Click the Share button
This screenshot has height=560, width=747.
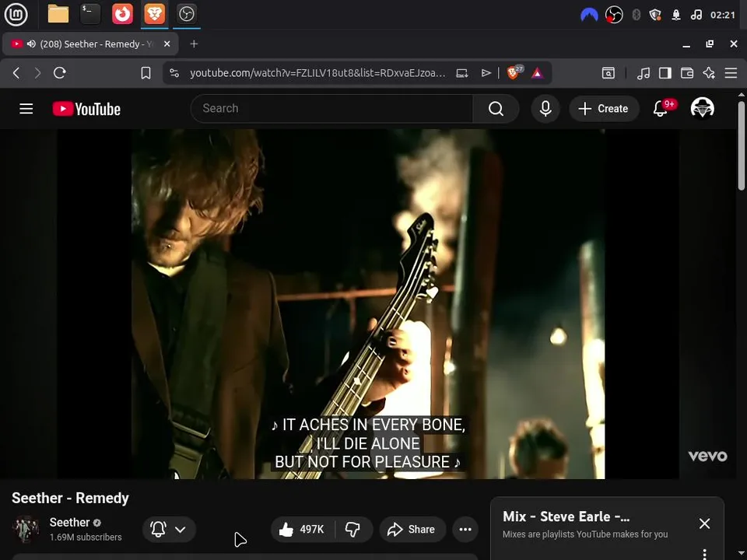tap(412, 529)
